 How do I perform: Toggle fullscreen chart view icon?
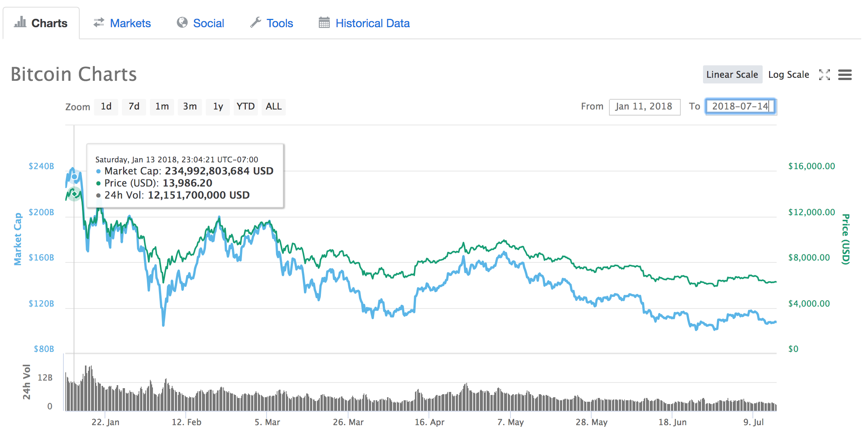pos(825,75)
